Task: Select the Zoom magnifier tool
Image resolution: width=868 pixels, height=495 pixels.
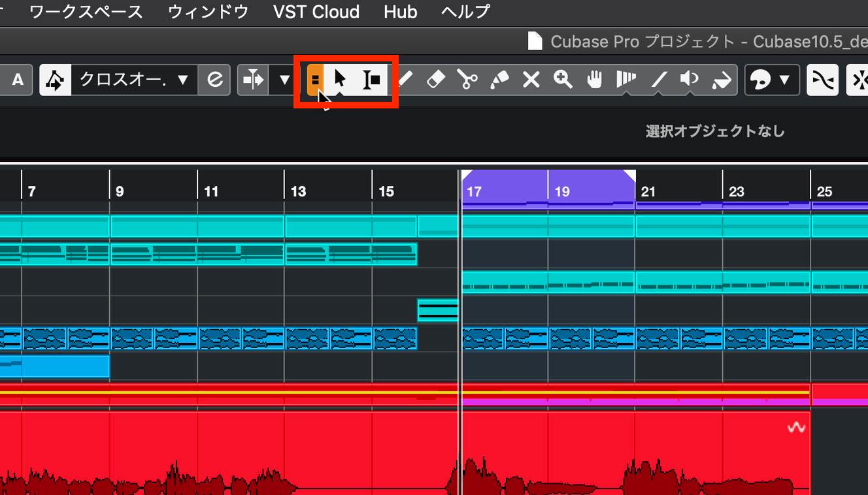Action: click(x=563, y=80)
